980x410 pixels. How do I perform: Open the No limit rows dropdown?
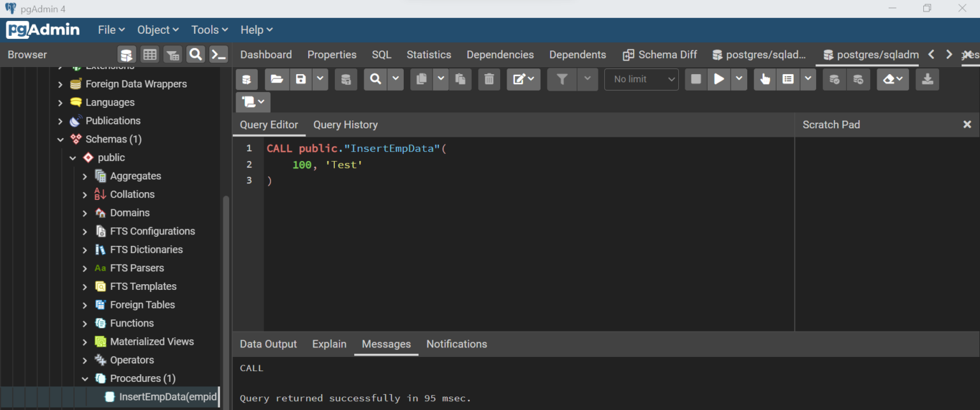(x=641, y=79)
